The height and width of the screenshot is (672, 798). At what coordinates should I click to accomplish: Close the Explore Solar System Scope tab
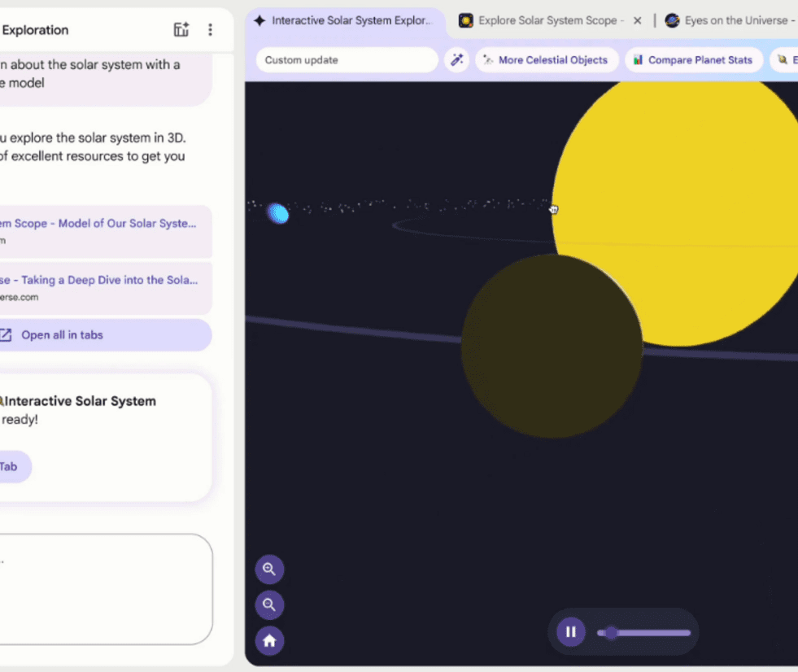(x=637, y=20)
